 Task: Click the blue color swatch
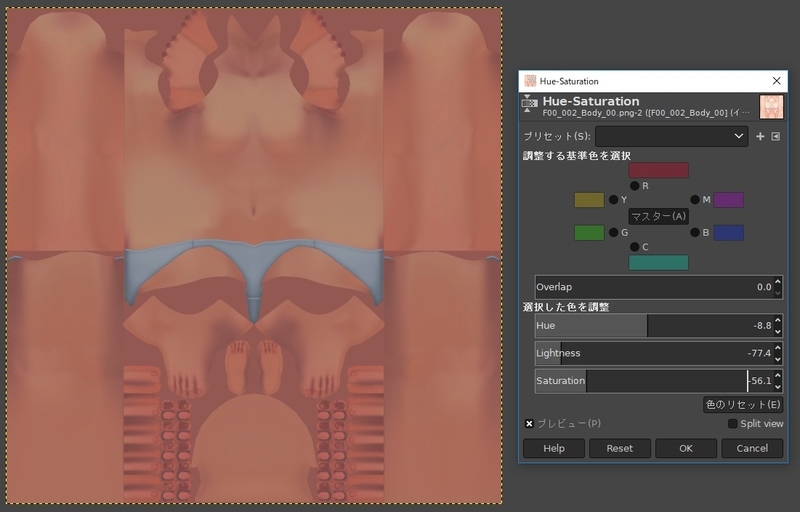(x=729, y=233)
